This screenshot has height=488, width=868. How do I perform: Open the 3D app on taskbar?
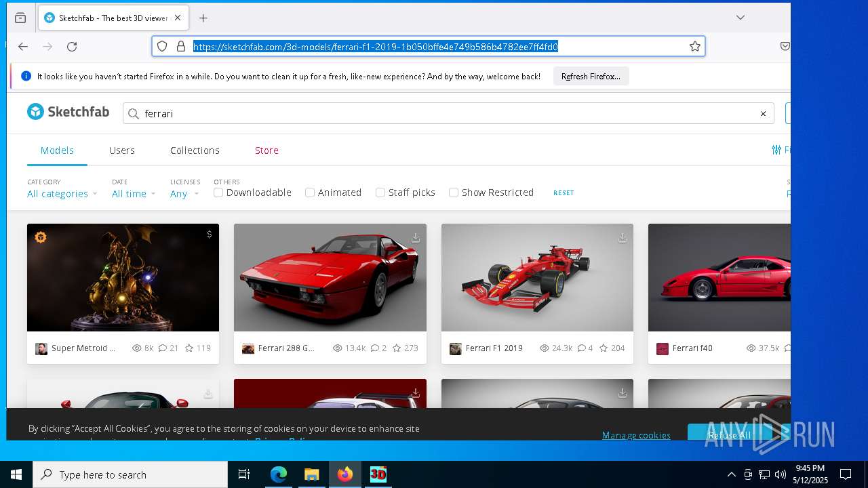[x=378, y=474]
